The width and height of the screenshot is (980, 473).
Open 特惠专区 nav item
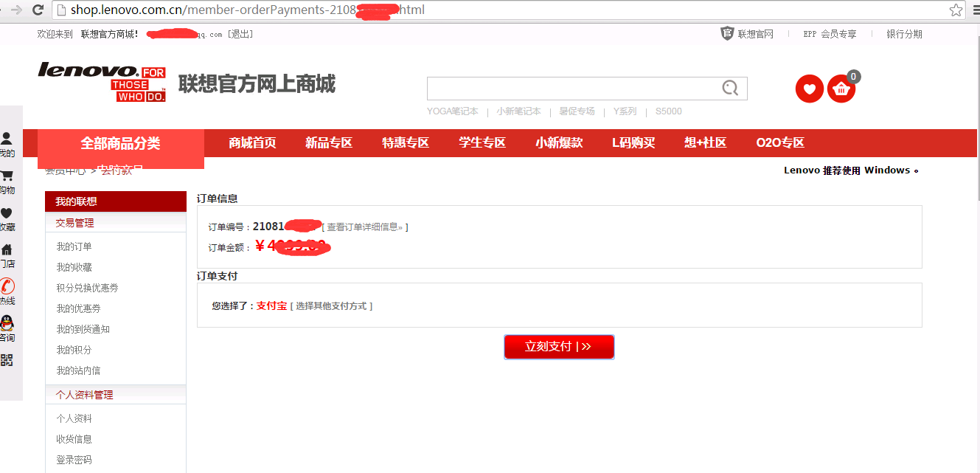[406, 143]
